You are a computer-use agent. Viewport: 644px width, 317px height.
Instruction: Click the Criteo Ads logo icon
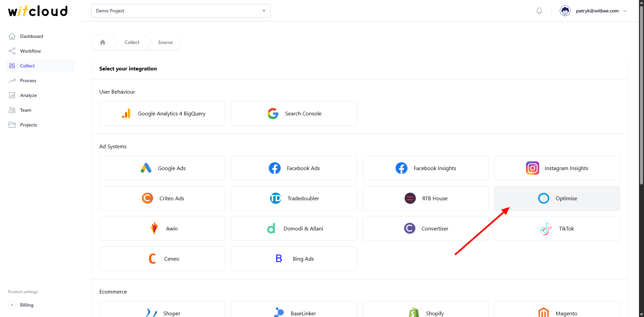pyautogui.click(x=148, y=198)
